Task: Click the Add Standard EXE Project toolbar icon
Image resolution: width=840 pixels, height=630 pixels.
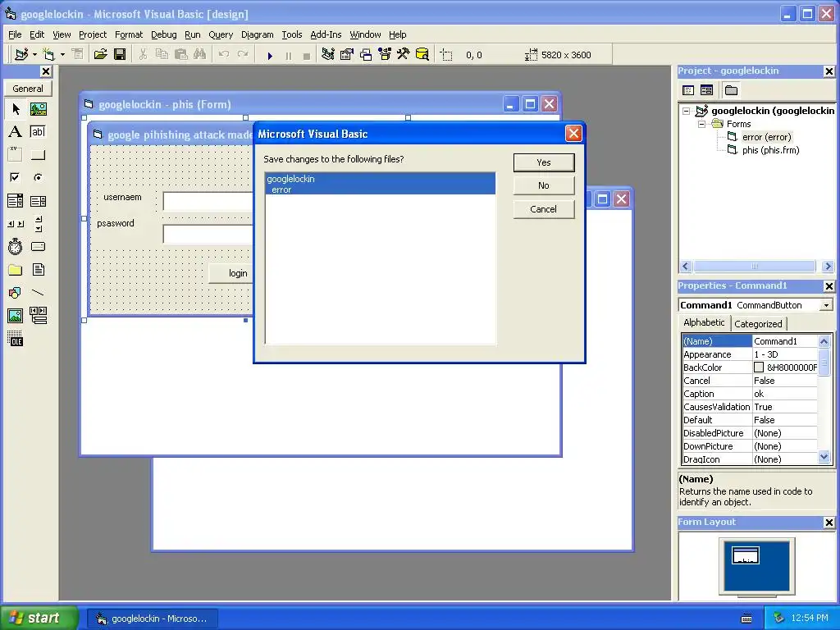Action: point(21,54)
